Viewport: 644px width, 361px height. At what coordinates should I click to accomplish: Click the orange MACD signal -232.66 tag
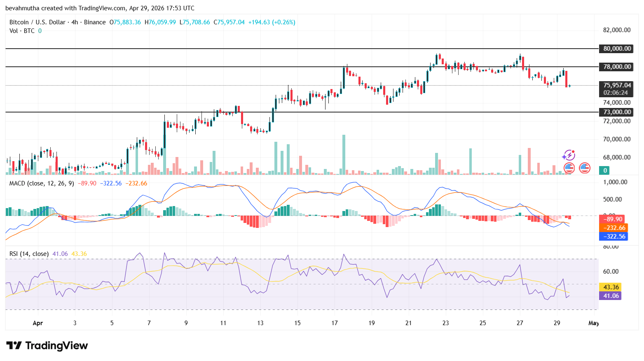click(x=614, y=228)
